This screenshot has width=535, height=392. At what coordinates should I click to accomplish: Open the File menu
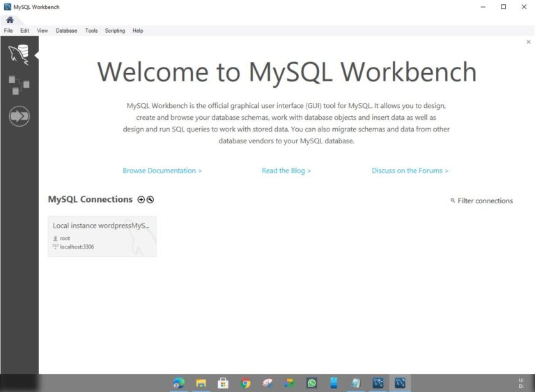[8, 31]
